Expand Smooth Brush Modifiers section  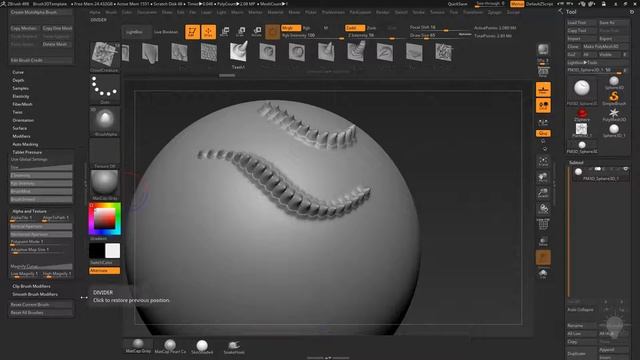tap(35, 294)
